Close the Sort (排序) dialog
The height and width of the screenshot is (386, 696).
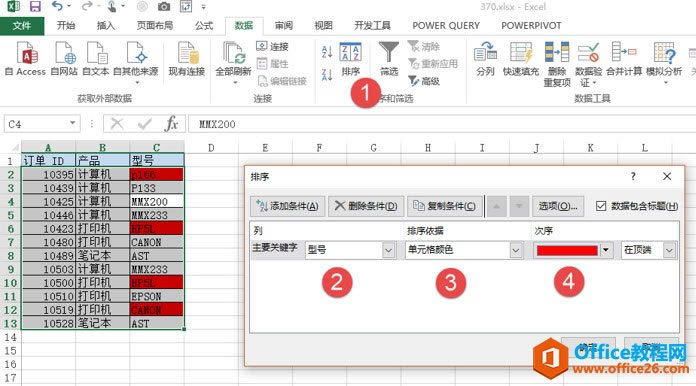(667, 177)
